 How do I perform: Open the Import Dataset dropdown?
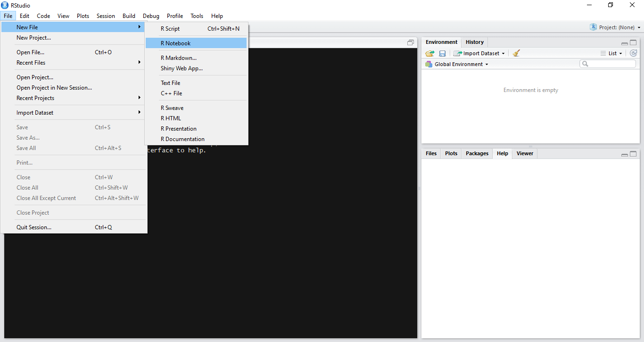(x=479, y=53)
